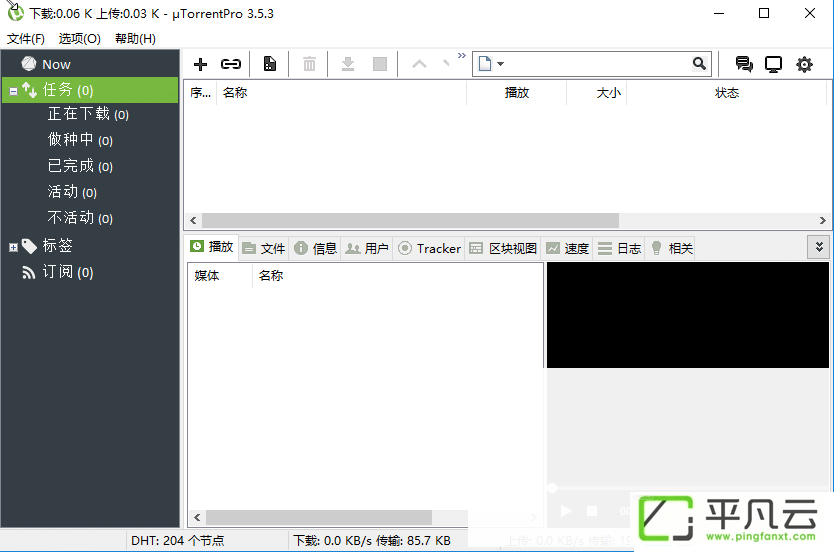Click DHT: 204 个节点 status text
834x552 pixels.
pyautogui.click(x=178, y=541)
